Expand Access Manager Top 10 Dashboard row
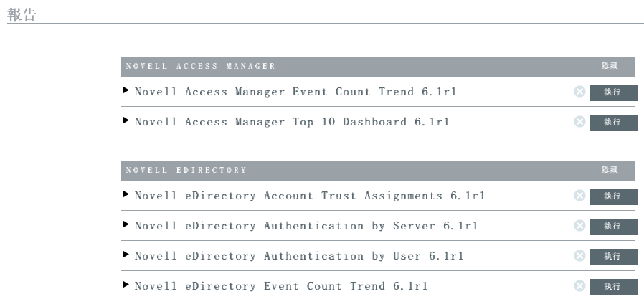 click(126, 121)
